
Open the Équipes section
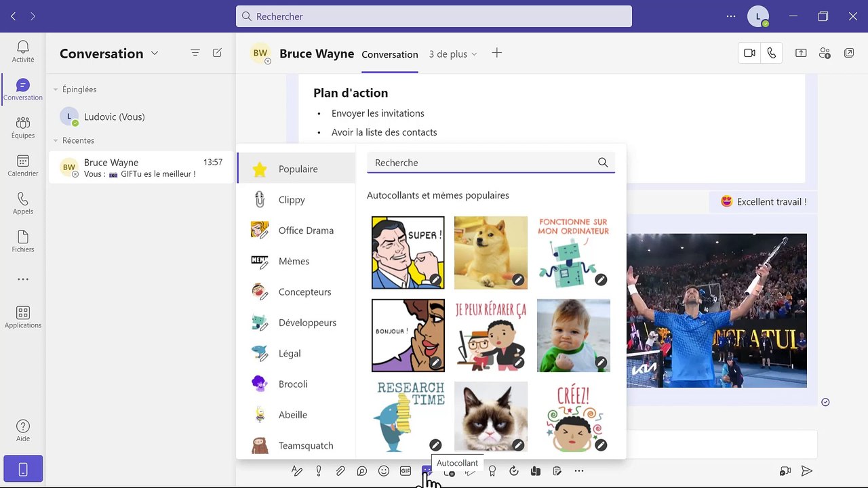pyautogui.click(x=23, y=127)
